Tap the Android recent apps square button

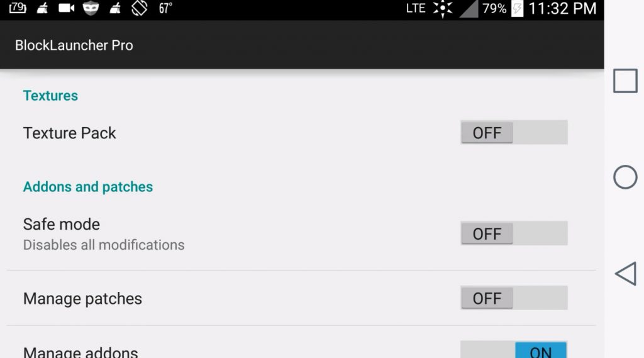(x=625, y=81)
